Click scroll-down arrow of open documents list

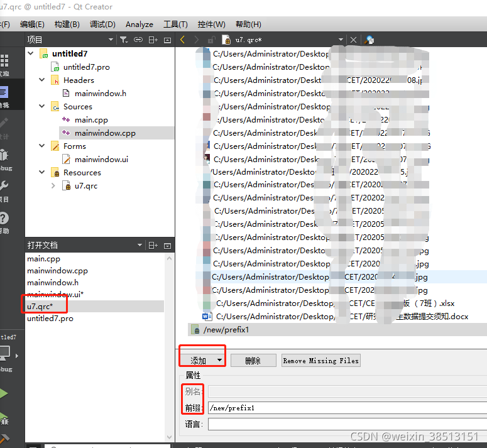coord(169,437)
